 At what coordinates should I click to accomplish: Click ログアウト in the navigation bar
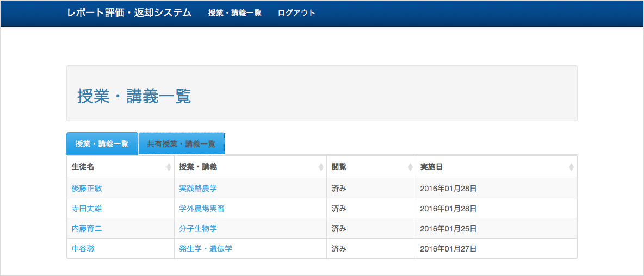click(296, 13)
